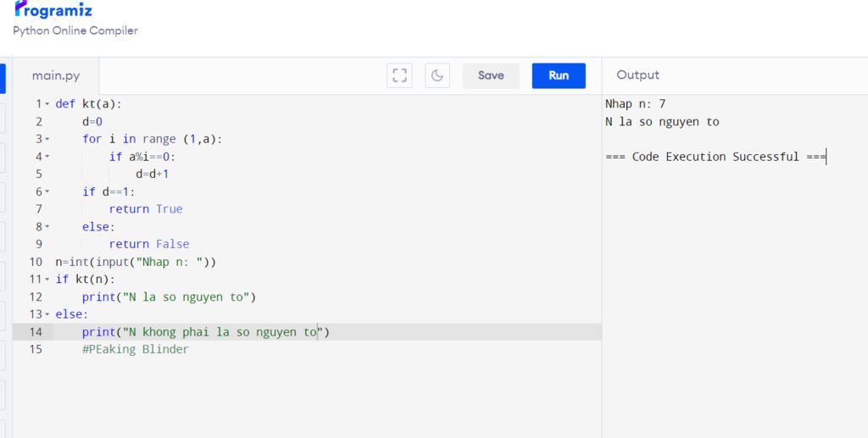Toggle dark mode with the moon icon
This screenshot has height=438, width=868.
437,75
